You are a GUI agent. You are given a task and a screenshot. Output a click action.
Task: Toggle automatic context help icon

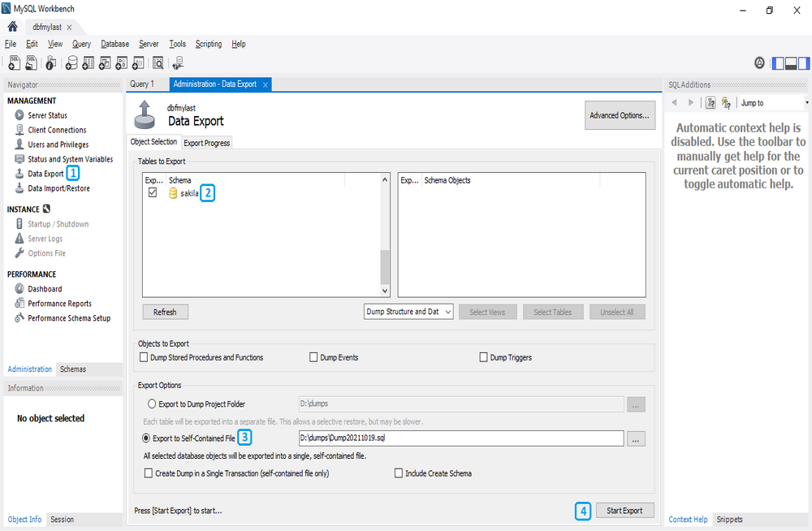pos(726,102)
